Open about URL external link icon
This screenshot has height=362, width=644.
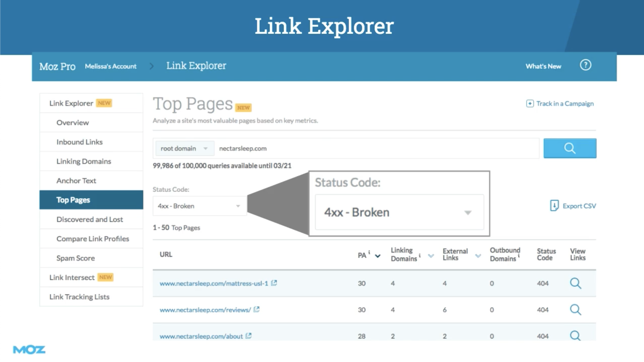tap(248, 336)
